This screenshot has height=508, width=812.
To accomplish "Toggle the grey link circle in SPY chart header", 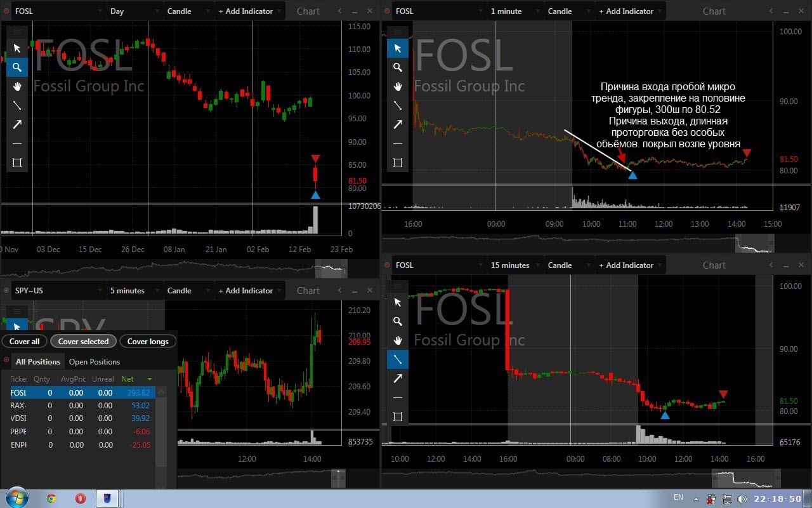I will click(x=6, y=290).
